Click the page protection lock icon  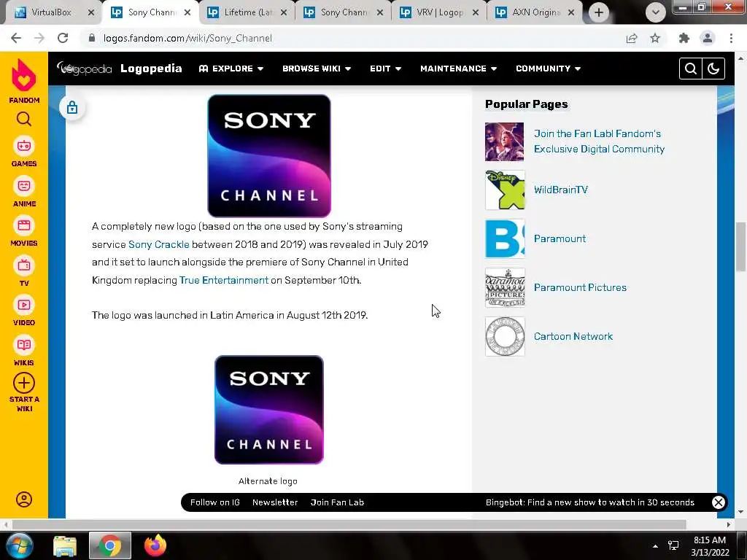coord(72,107)
